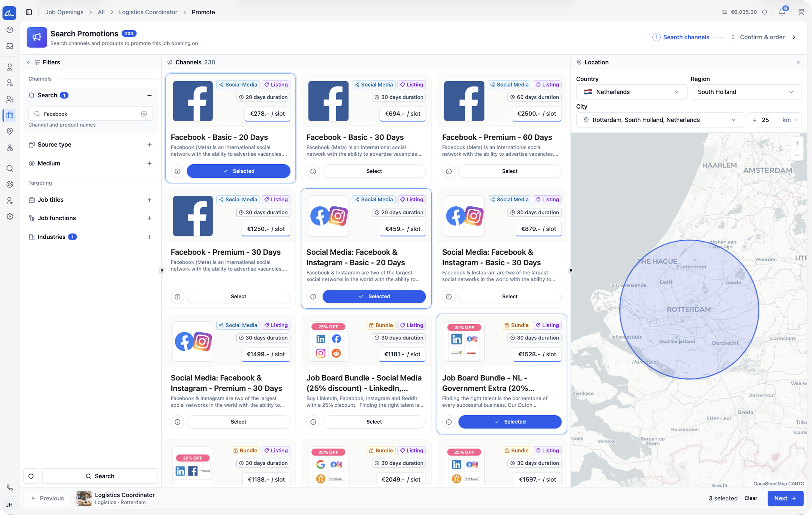Deselect Facebook & Instagram - Basic - 20 Days
The height and width of the screenshot is (515, 812).
(x=374, y=297)
